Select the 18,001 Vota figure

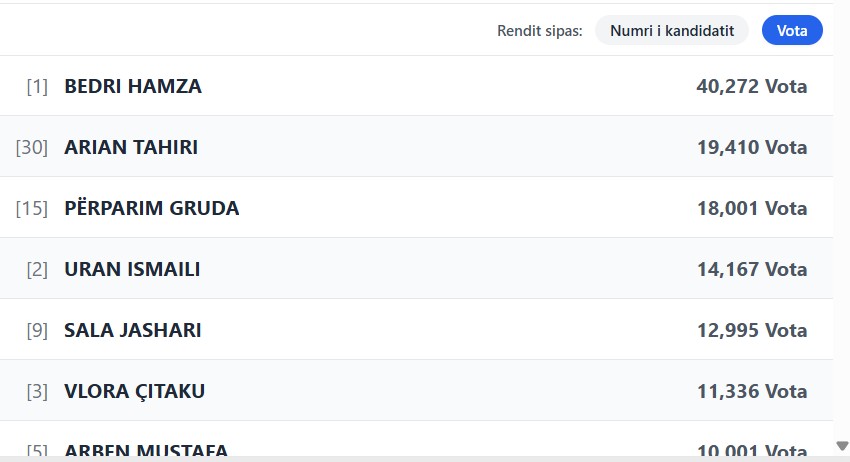[x=751, y=208]
